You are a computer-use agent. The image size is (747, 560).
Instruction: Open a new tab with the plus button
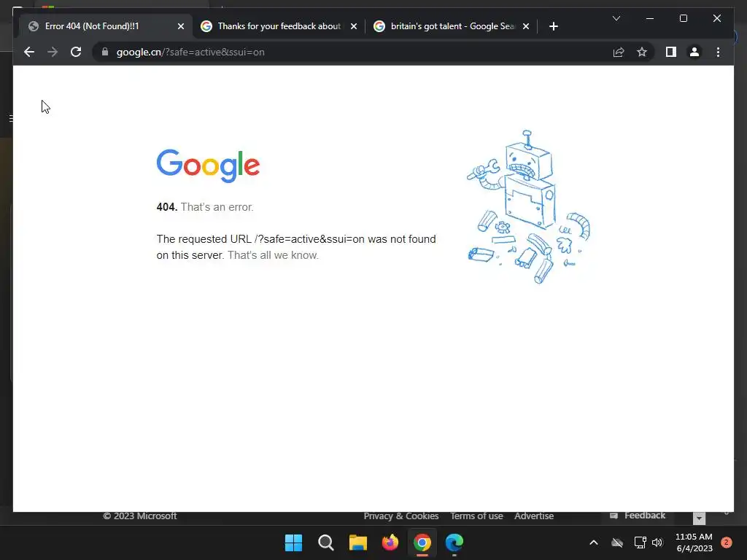click(x=553, y=26)
